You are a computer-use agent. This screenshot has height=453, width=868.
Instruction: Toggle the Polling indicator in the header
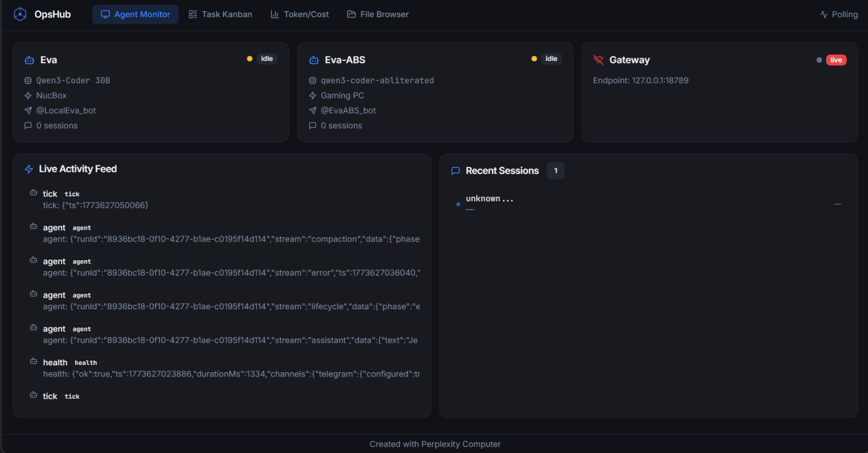pyautogui.click(x=838, y=15)
